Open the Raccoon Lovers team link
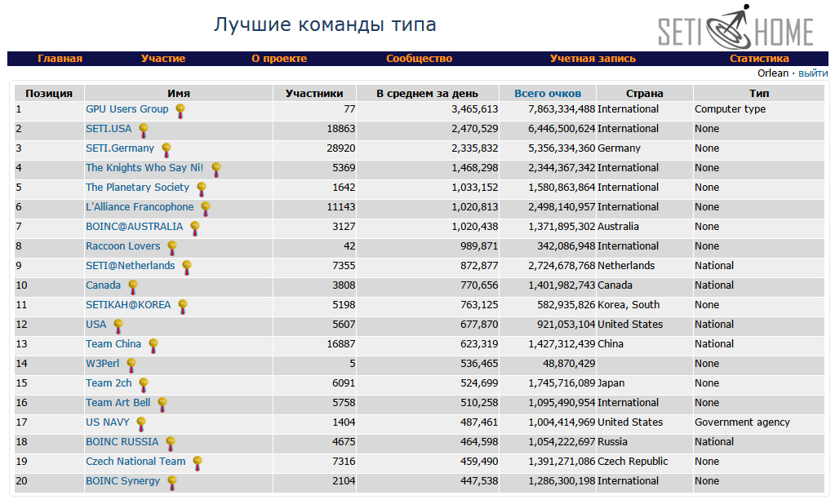The height and width of the screenshot is (504, 835). pos(123,246)
